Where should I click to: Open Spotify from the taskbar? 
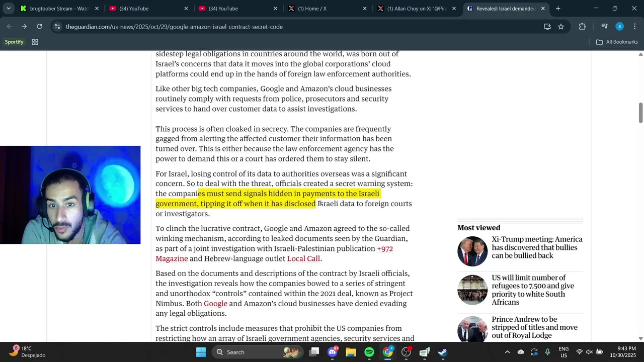[369, 352]
